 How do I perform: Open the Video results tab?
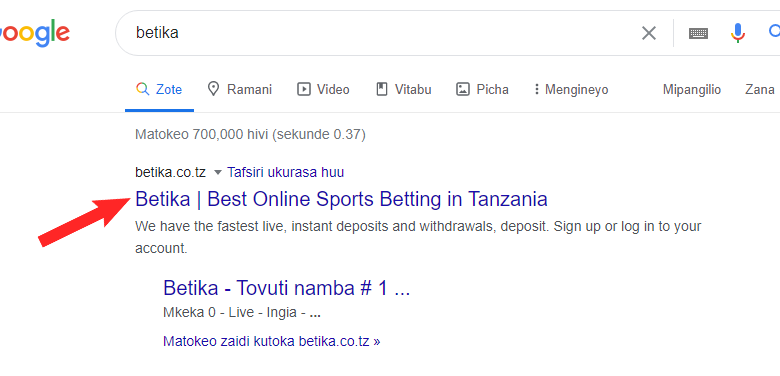click(323, 90)
